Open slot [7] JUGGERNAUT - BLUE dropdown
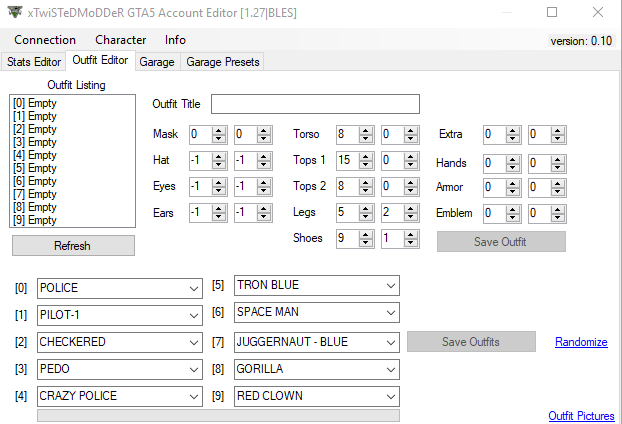Image resolution: width=622 pixels, height=424 pixels. 317,342
